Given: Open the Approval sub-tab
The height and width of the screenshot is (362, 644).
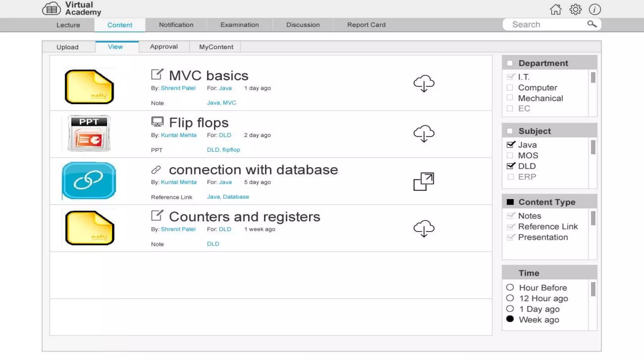Looking at the screenshot, I should click(x=164, y=47).
